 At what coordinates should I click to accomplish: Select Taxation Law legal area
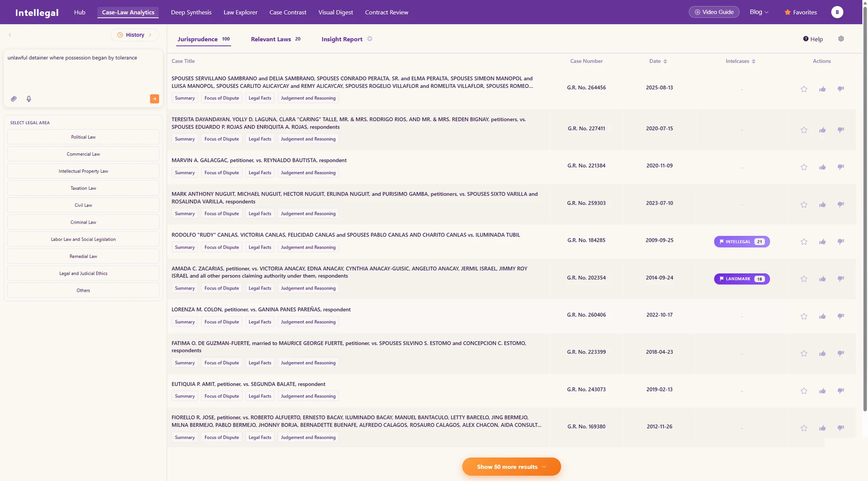point(83,188)
